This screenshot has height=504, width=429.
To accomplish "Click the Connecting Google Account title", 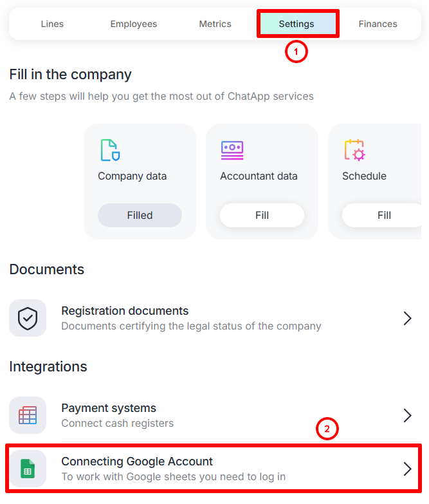I will coord(137,462).
